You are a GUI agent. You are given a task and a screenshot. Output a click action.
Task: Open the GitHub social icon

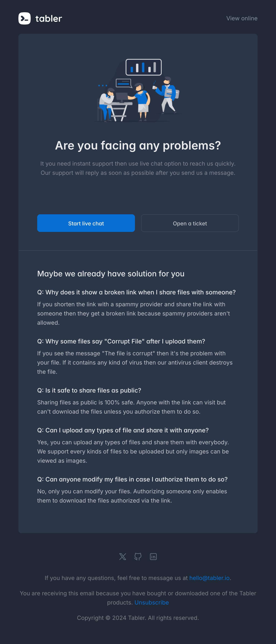coord(138,556)
